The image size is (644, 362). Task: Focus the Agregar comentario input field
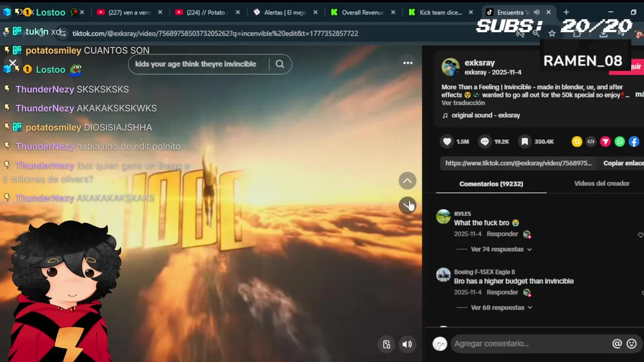[528, 344]
